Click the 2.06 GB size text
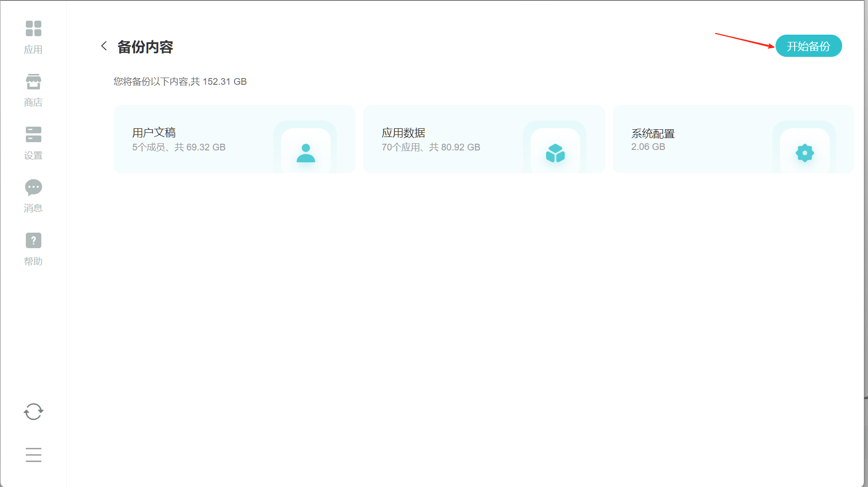Image resolution: width=868 pixels, height=487 pixels. pos(648,147)
